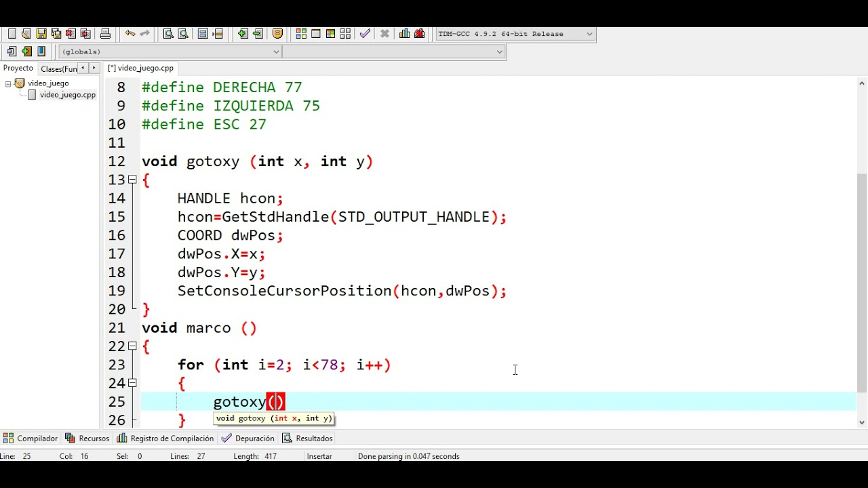The image size is (868, 488).
Task: Select the video_juego.cpp editor tab
Action: click(141, 68)
